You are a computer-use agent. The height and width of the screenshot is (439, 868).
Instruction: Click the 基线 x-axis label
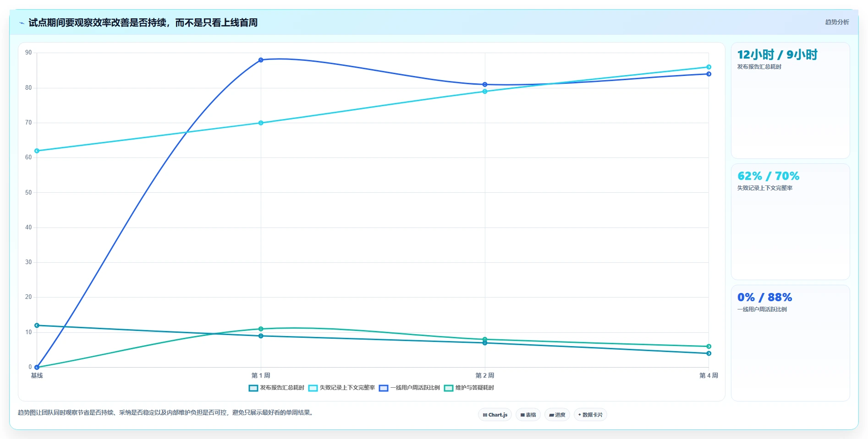(x=37, y=375)
